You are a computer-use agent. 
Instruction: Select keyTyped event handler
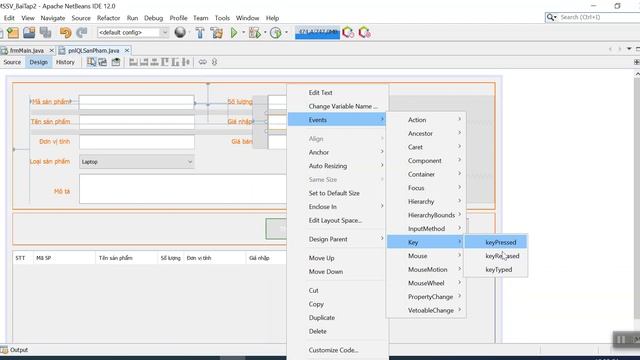[496, 269]
